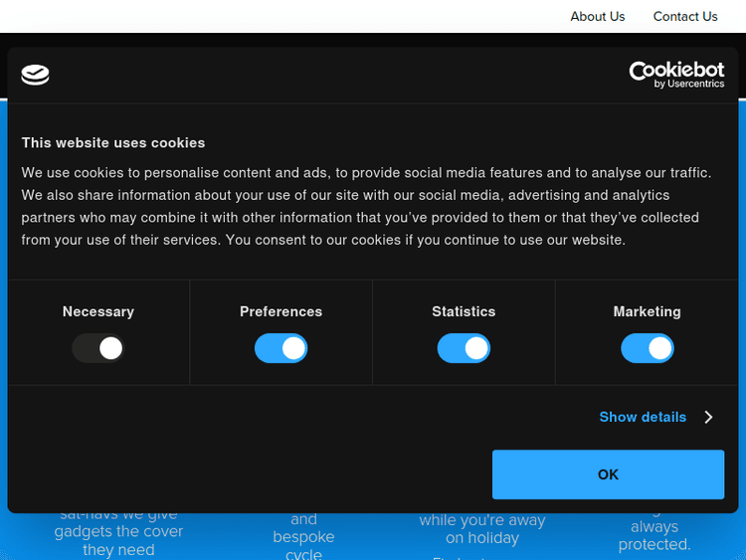Click the chevron arrow beside Show details
The height and width of the screenshot is (560, 746).
click(708, 417)
